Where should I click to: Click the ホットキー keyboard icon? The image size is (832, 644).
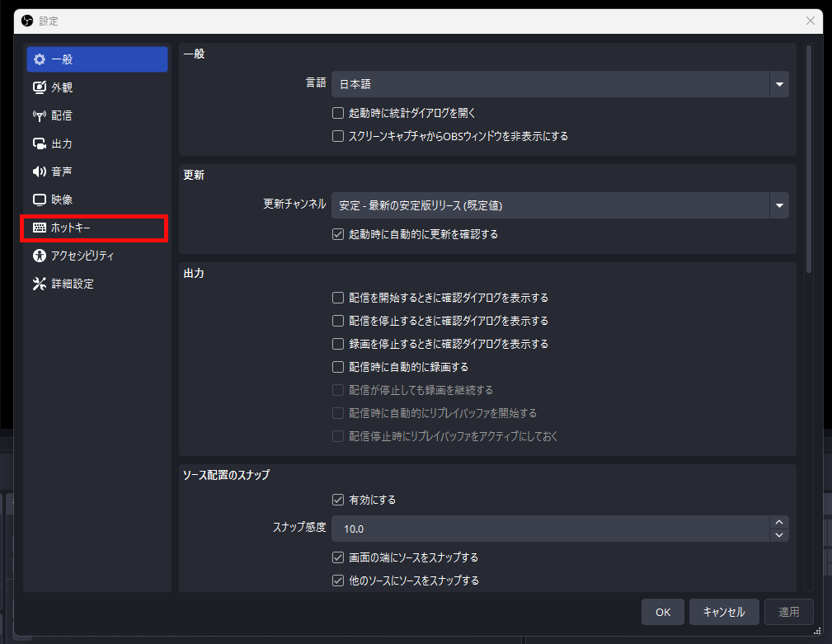point(39,228)
